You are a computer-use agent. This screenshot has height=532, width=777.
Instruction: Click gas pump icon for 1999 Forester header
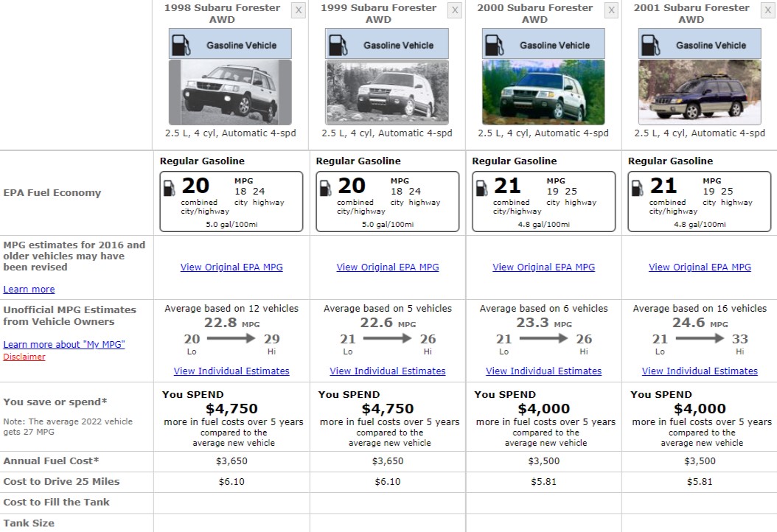pos(338,45)
